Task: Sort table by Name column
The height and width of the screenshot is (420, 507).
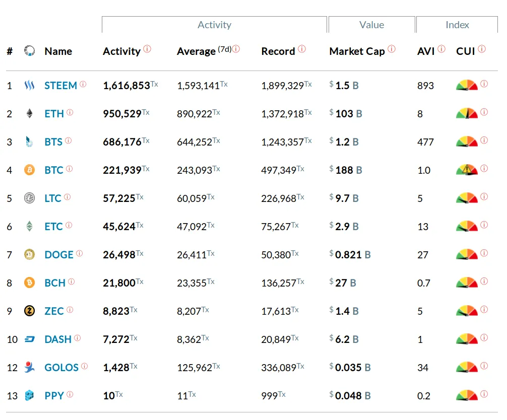Action: [58, 51]
